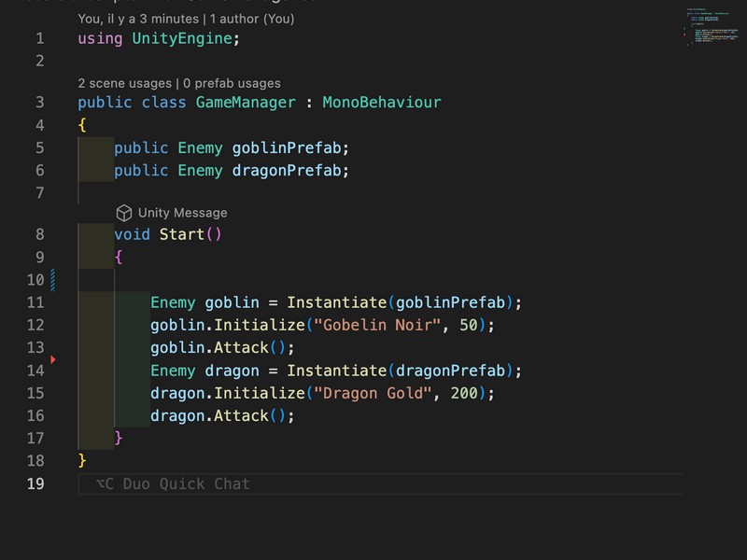
Task: Click the "Gobelin Noir" string literal
Action: (x=377, y=325)
